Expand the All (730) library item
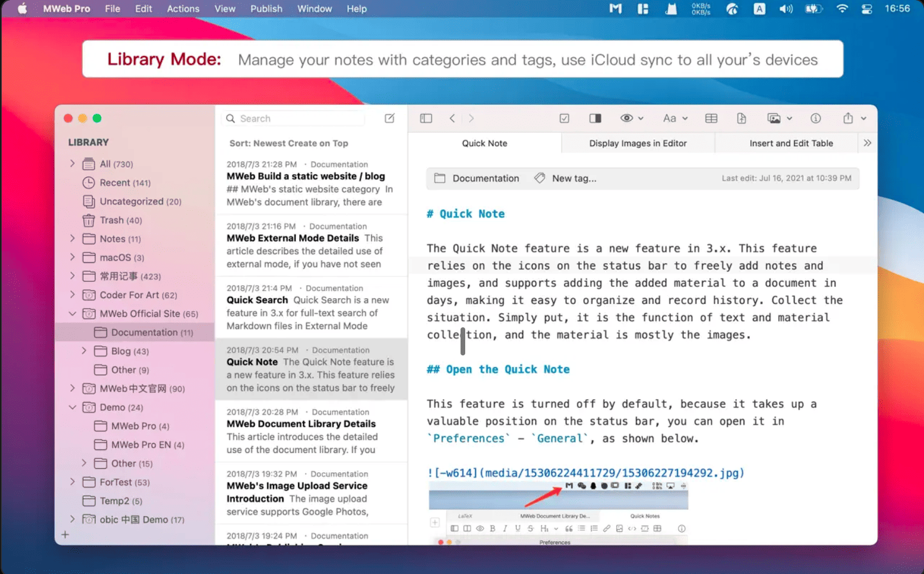This screenshot has width=924, height=574. (x=72, y=164)
